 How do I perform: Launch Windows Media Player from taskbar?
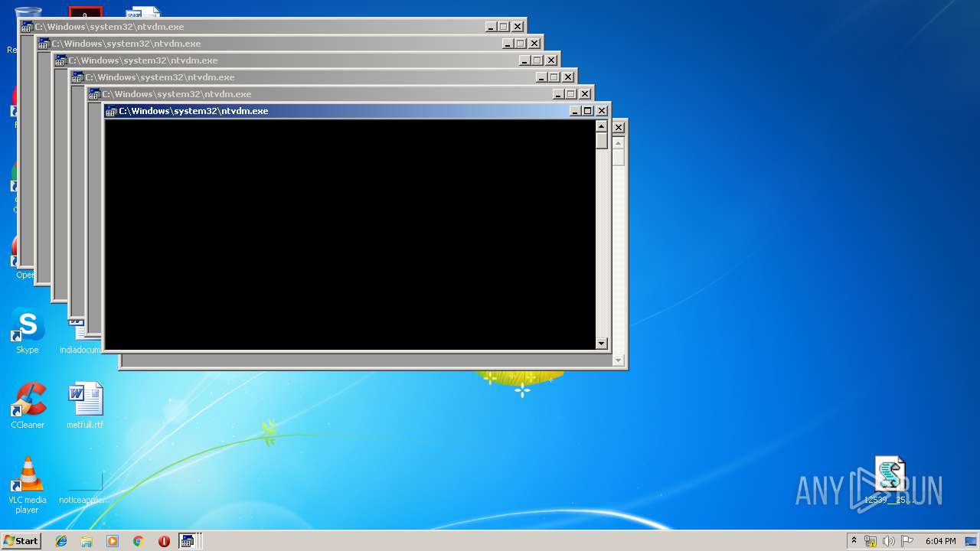click(113, 541)
